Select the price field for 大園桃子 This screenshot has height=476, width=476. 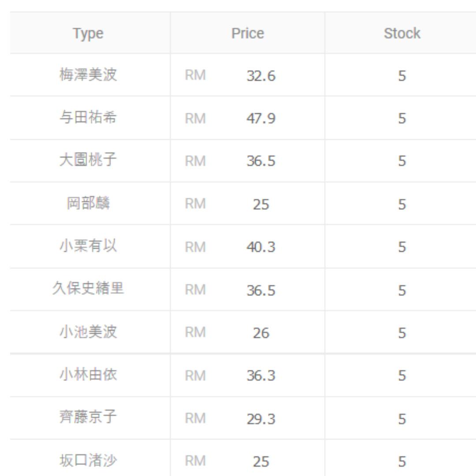click(260, 161)
